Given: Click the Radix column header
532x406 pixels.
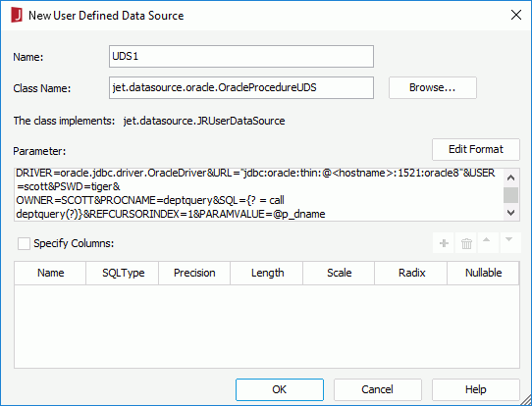Looking at the screenshot, I should pyautogui.click(x=411, y=273).
